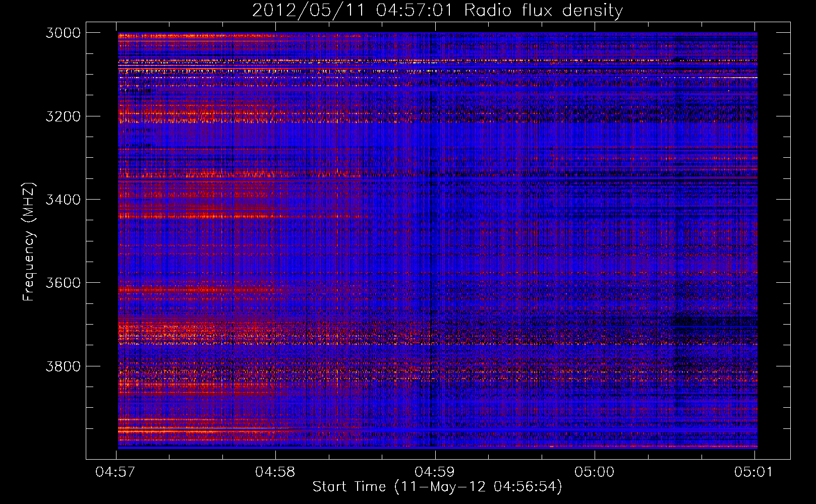
Task: Click the 05:01 time tick label
Action: (753, 472)
